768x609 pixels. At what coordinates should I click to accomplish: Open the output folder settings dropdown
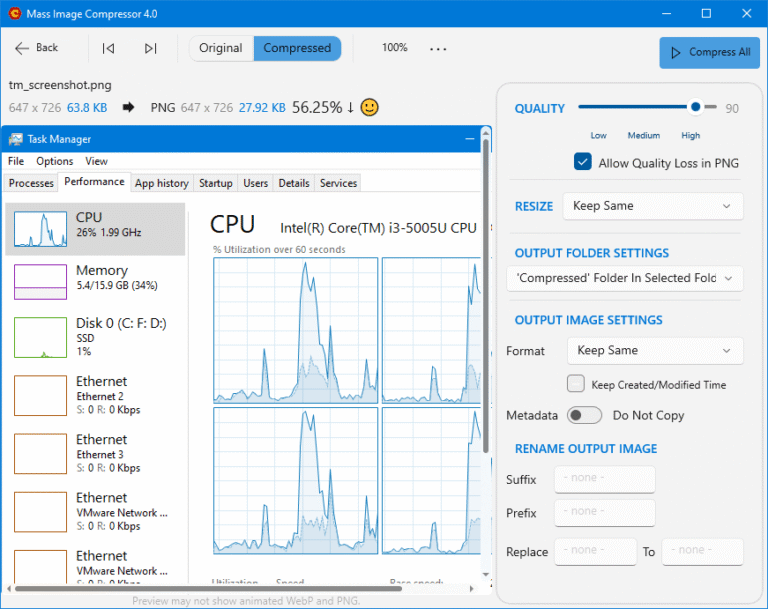(x=624, y=278)
